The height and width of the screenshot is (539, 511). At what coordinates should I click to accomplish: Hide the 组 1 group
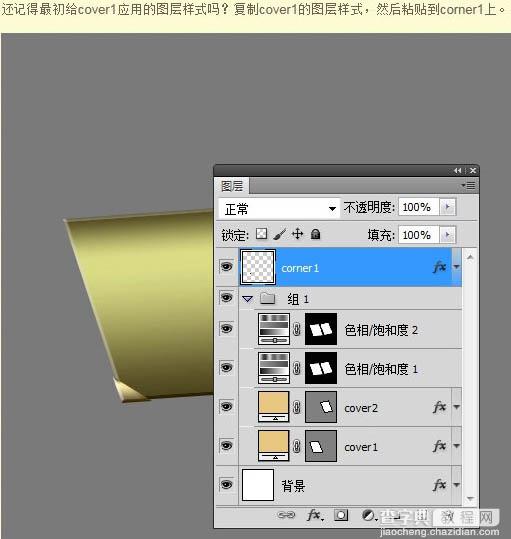coord(226,298)
